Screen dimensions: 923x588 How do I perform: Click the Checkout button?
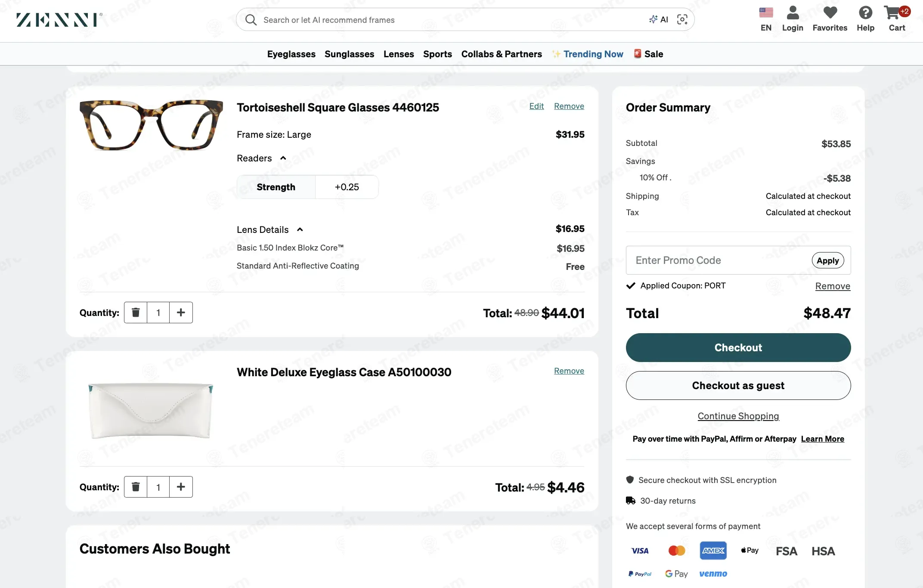click(x=738, y=348)
